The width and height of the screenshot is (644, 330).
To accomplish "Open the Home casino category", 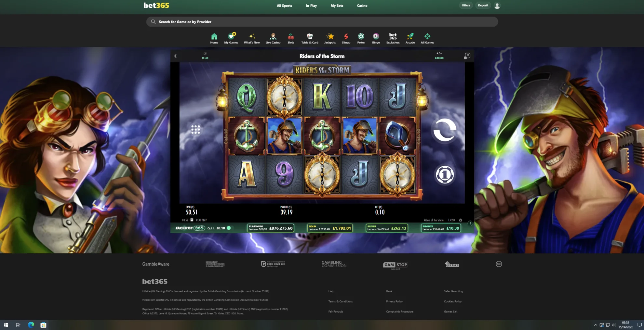I will (214, 38).
